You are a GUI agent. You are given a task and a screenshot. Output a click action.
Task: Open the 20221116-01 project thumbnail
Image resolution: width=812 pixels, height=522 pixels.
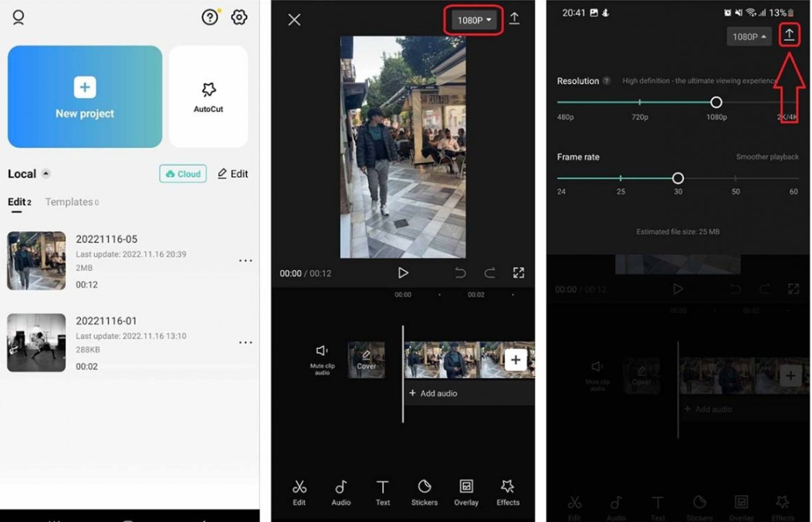pyautogui.click(x=36, y=342)
